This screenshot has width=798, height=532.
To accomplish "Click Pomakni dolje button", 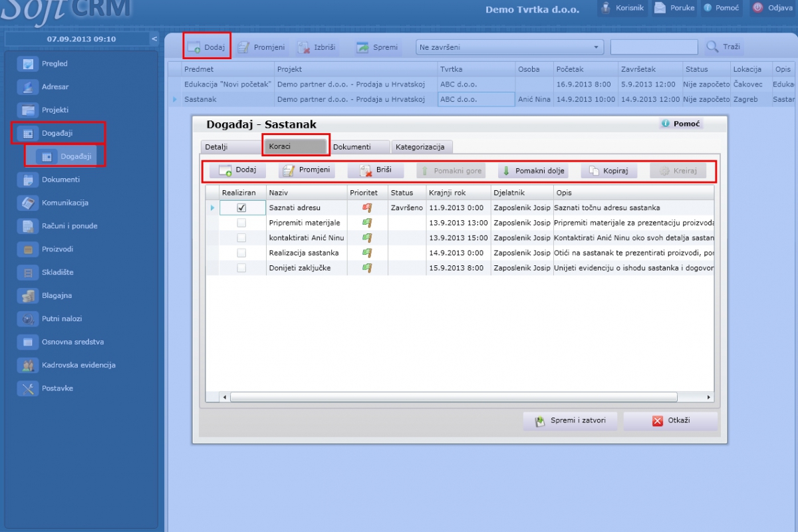I will coord(532,171).
